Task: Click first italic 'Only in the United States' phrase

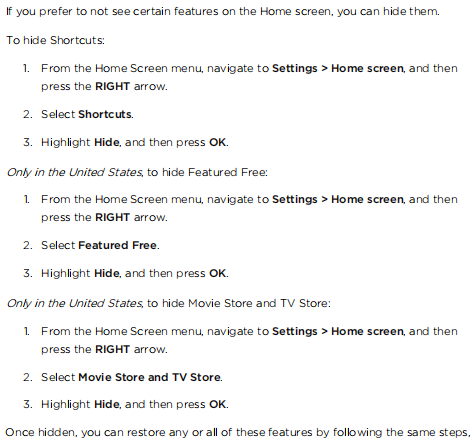Action: [74, 173]
